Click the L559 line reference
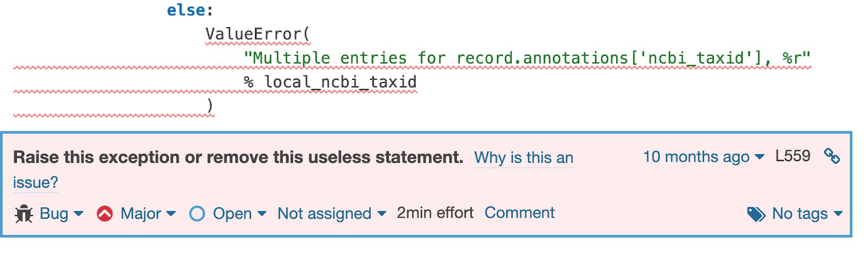Image resolution: width=868 pixels, height=254 pixels. pyautogui.click(x=793, y=156)
